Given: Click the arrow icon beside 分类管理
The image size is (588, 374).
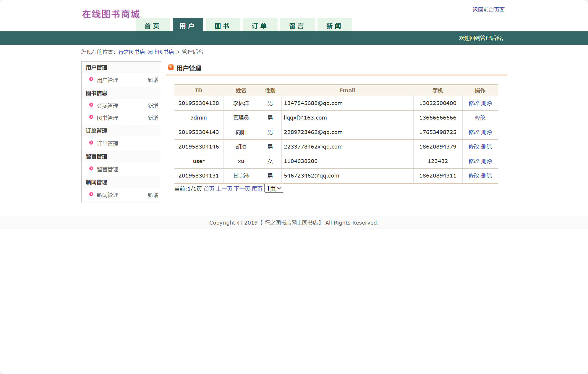Looking at the screenshot, I should coord(91,105).
